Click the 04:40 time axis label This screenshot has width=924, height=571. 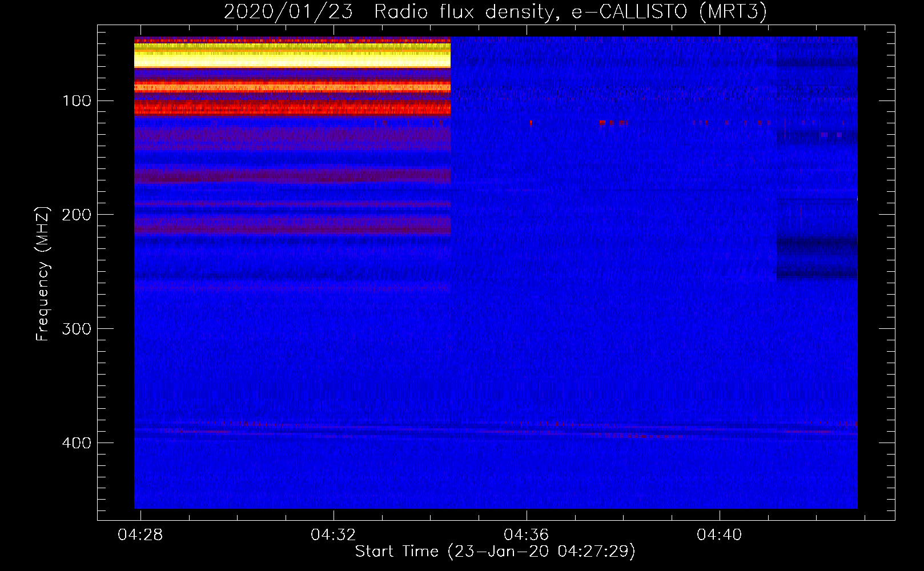[720, 535]
